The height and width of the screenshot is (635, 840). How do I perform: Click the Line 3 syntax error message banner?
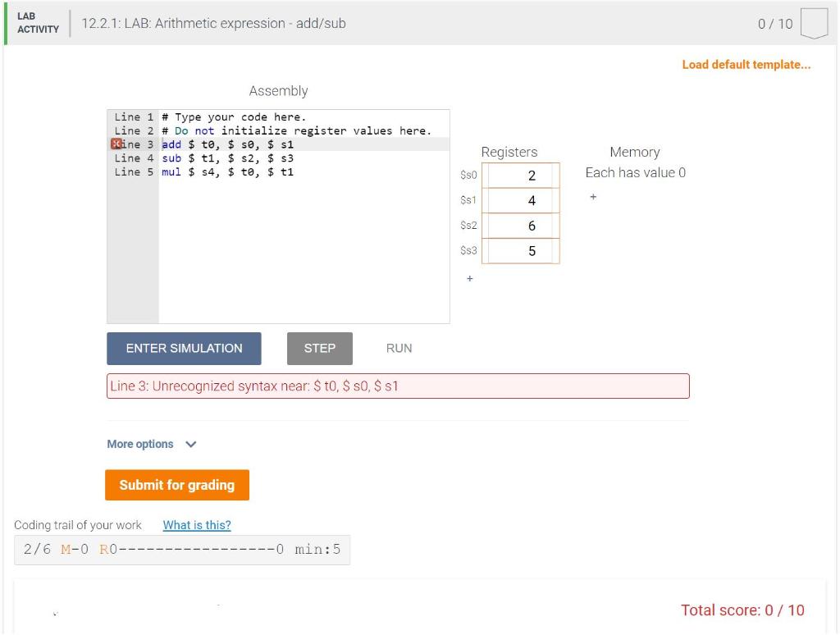397,386
